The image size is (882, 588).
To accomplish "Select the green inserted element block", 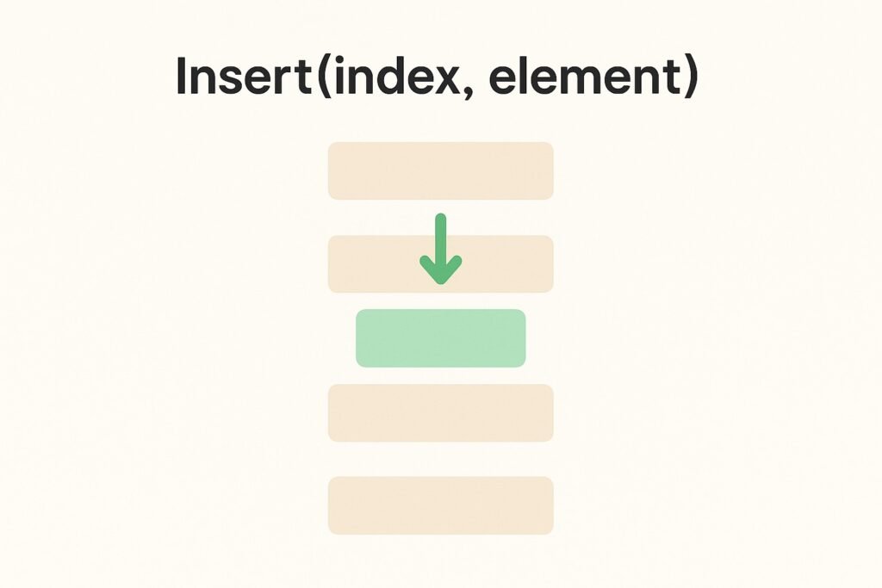I will click(x=440, y=337).
